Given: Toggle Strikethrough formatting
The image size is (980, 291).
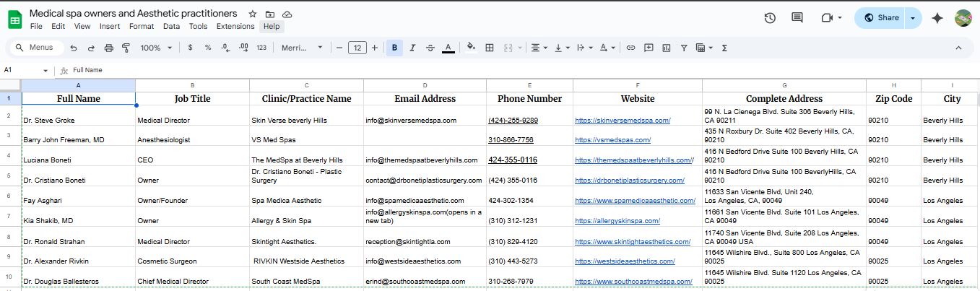Looking at the screenshot, I should tap(430, 48).
